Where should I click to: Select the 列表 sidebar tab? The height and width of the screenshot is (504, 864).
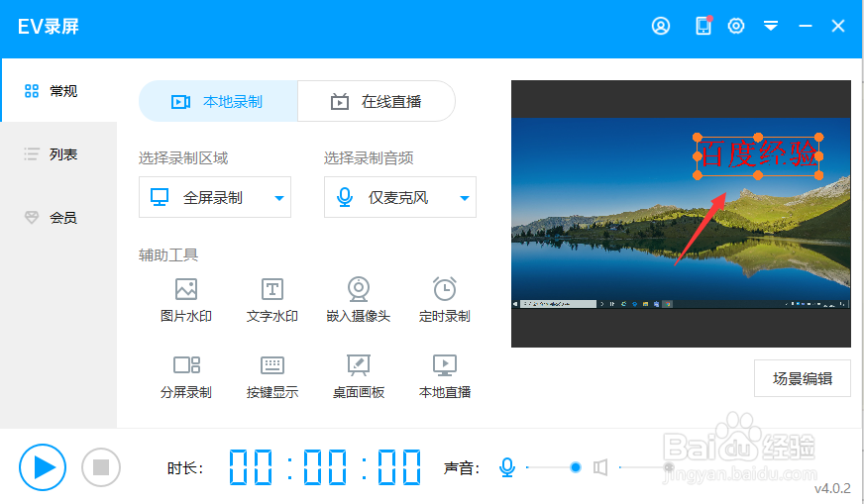(x=59, y=154)
